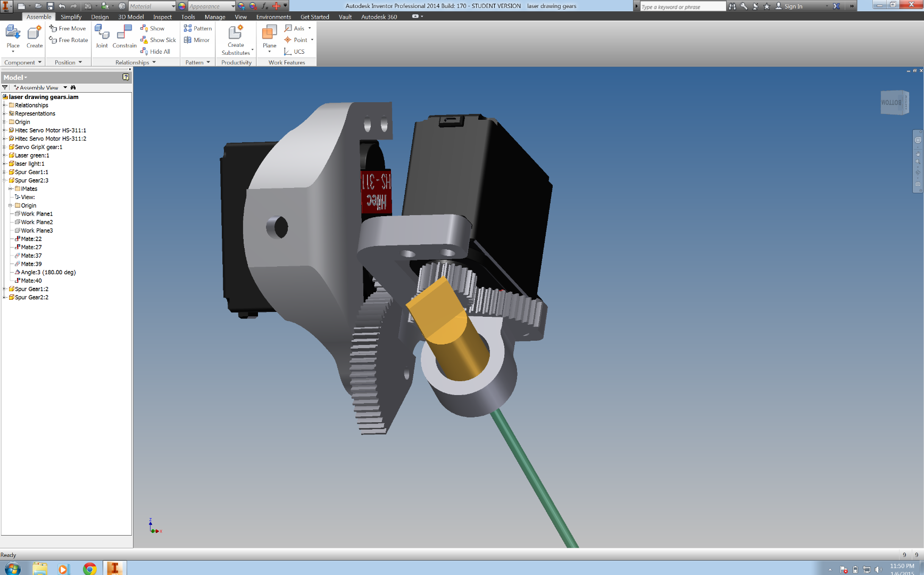
Task: Switch to the Manage tab
Action: pyautogui.click(x=215, y=17)
